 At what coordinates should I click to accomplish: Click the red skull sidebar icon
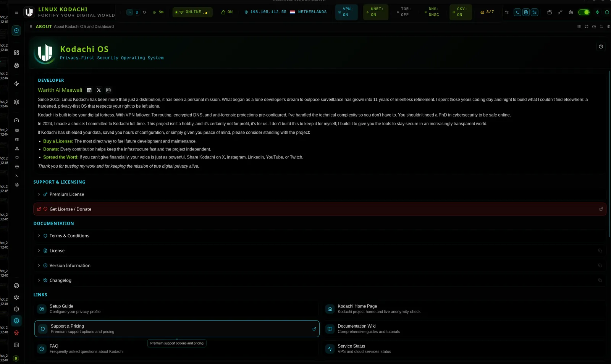[x=16, y=333]
